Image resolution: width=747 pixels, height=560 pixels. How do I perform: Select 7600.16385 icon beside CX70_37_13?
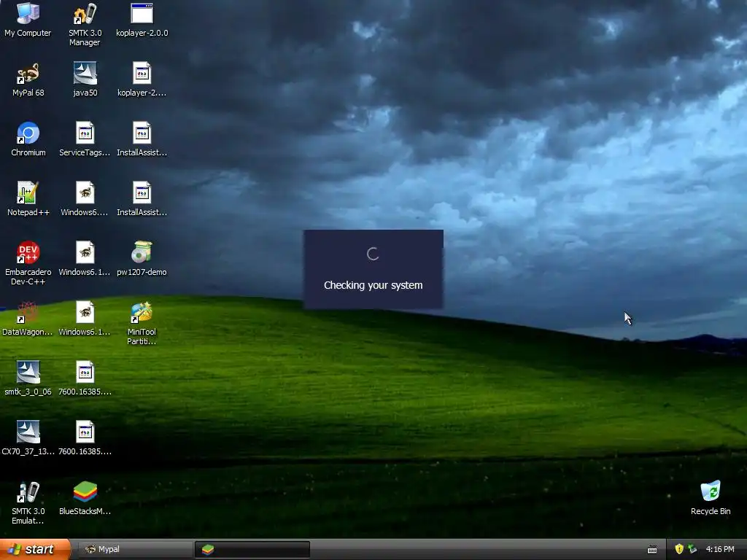tap(85, 438)
